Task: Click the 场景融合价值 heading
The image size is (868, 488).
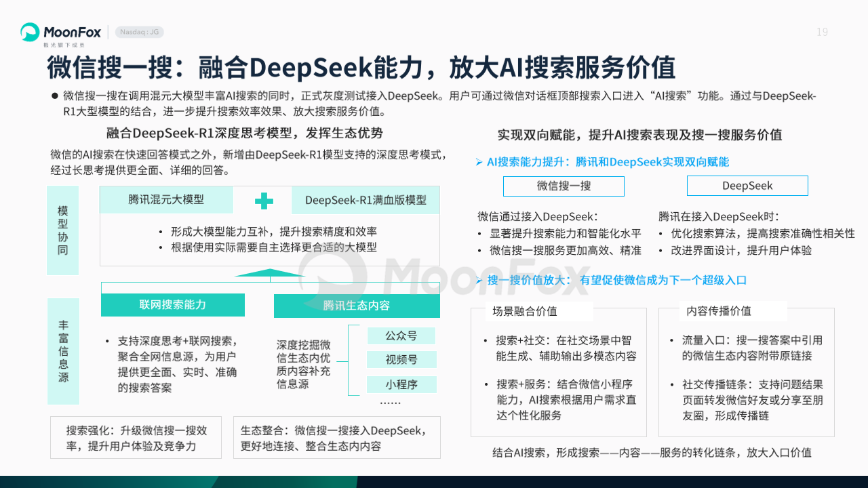Action: 525,311
